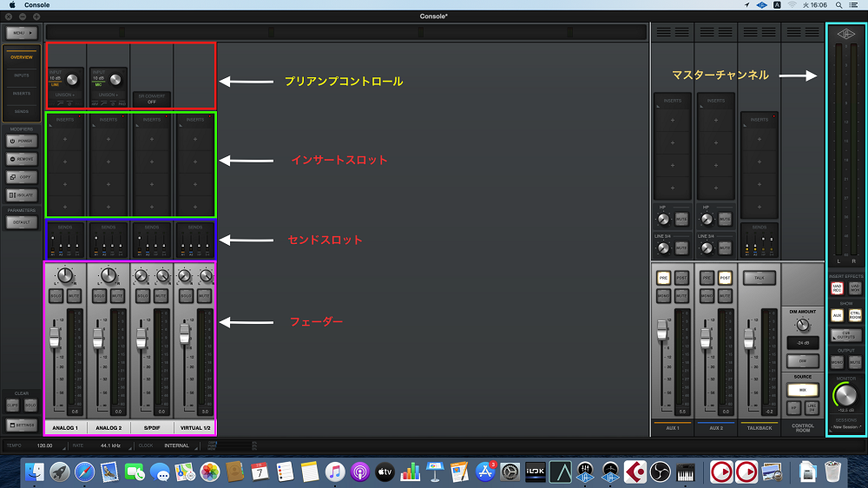Screen dimensions: 868x488
Task: Open the sample RATE 44.1 kHz dropdown
Action: [111, 445]
